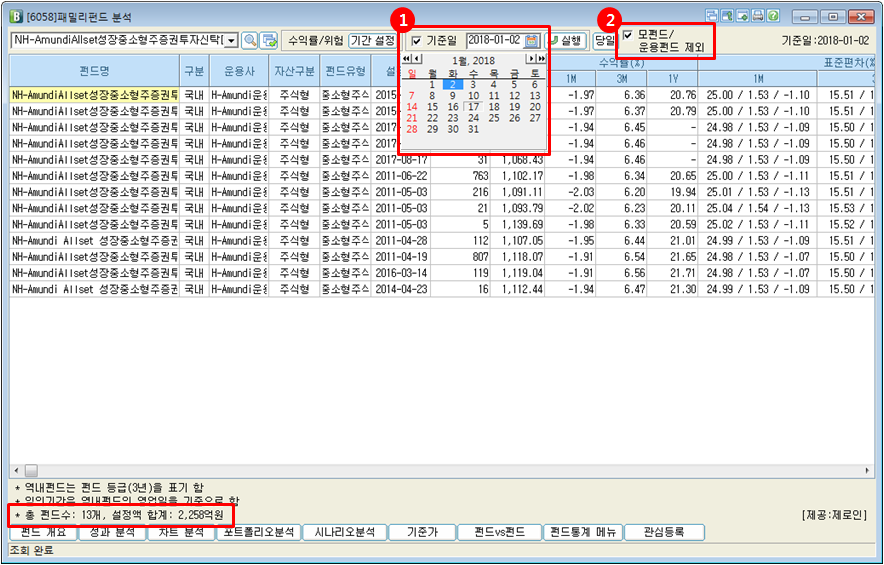This screenshot has width=884, height=565.
Task: Go to the next month in the calendar
Action: click(531, 59)
